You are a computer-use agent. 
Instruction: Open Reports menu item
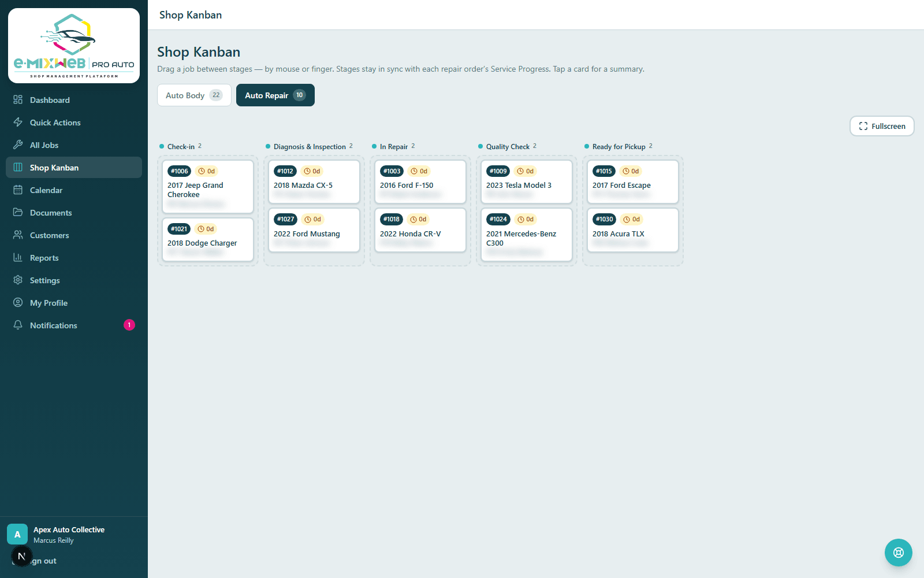pyautogui.click(x=74, y=258)
